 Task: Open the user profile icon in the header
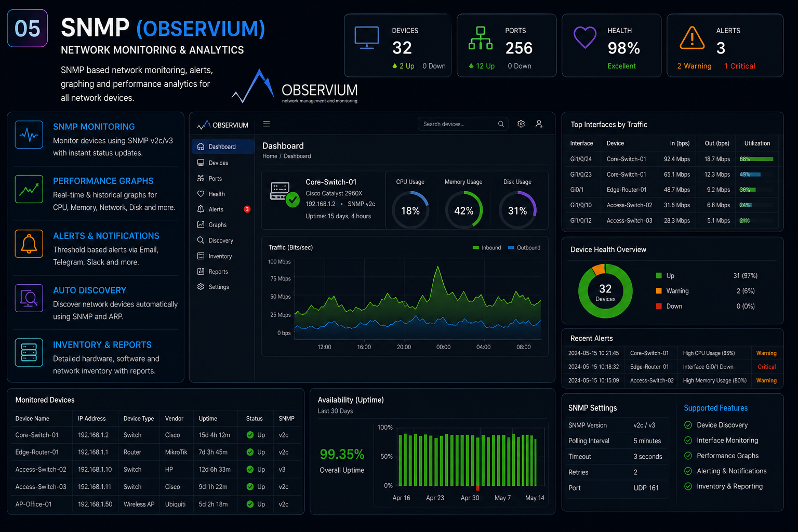click(x=539, y=124)
